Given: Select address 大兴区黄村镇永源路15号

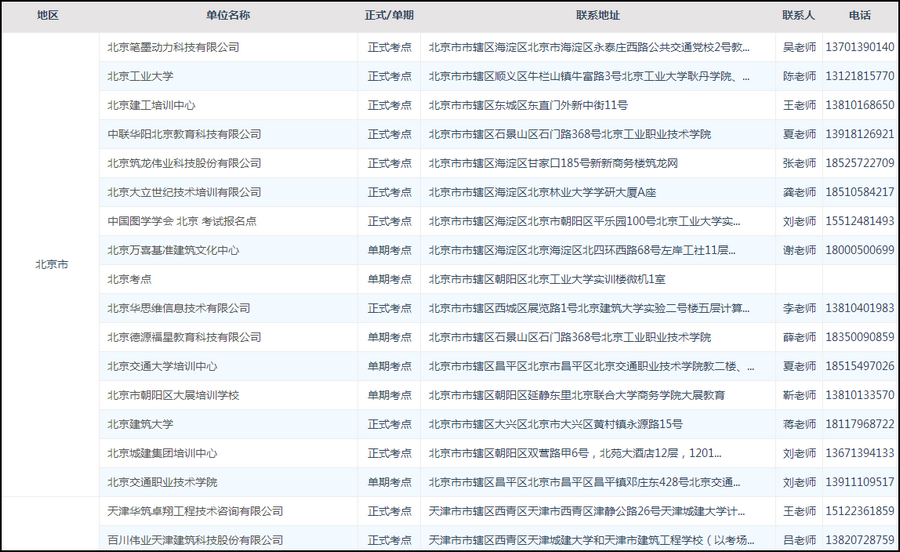Looking at the screenshot, I should coord(556,424).
